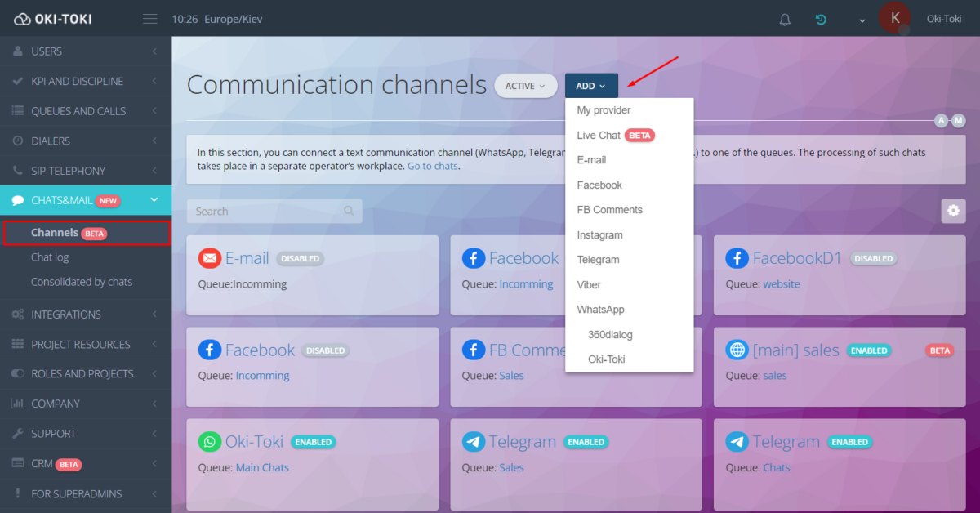The height and width of the screenshot is (513, 980).
Task: Open the notifications bell icon
Action: pyautogui.click(x=785, y=20)
